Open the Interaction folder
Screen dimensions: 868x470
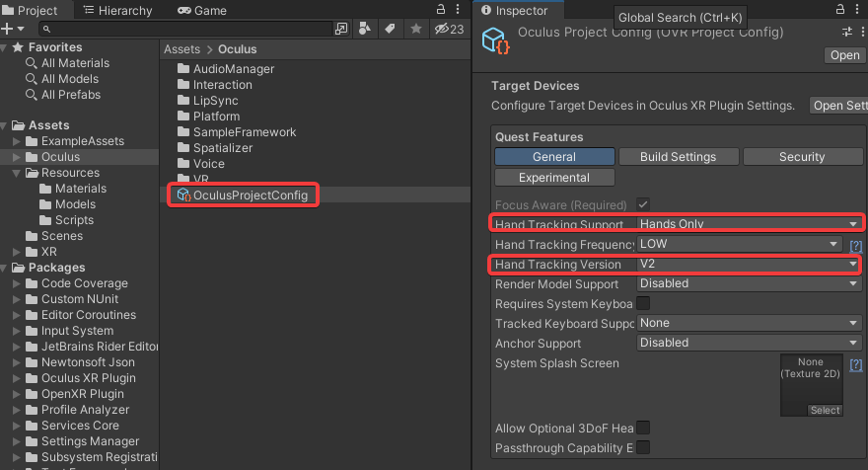[215, 85]
